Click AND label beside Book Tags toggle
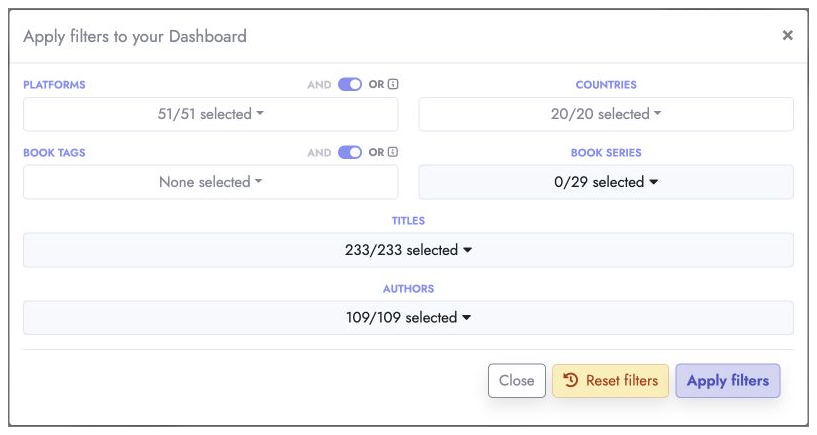817x435 pixels. (x=319, y=153)
